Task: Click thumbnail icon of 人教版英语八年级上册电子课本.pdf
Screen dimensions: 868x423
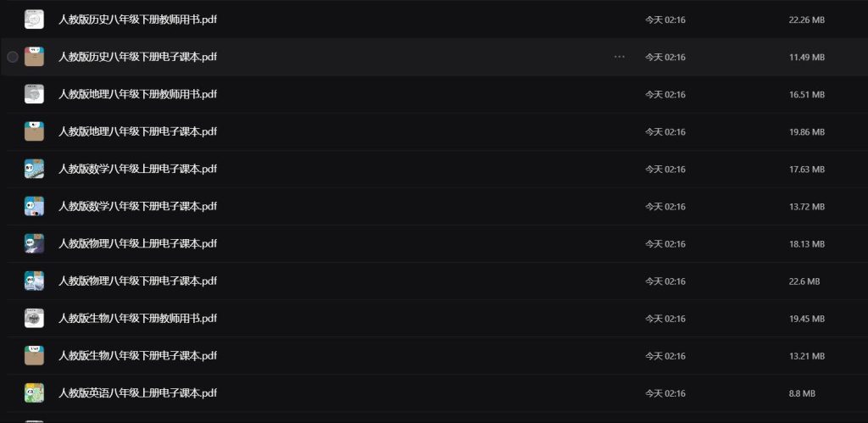Action: coord(34,392)
